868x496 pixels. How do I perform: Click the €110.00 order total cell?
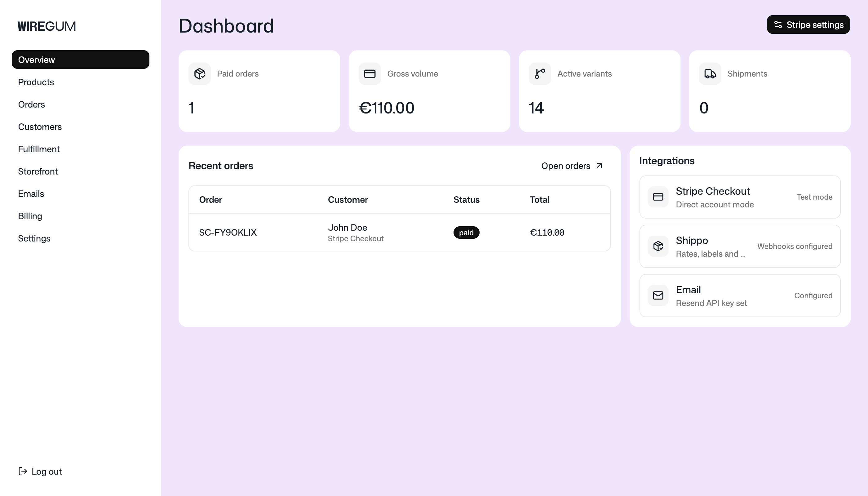[547, 232]
